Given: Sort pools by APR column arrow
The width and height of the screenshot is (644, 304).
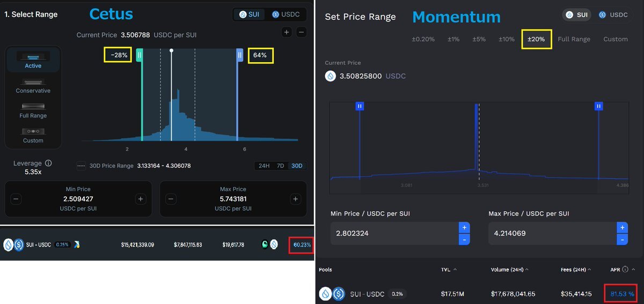Looking at the screenshot, I should [633, 270].
